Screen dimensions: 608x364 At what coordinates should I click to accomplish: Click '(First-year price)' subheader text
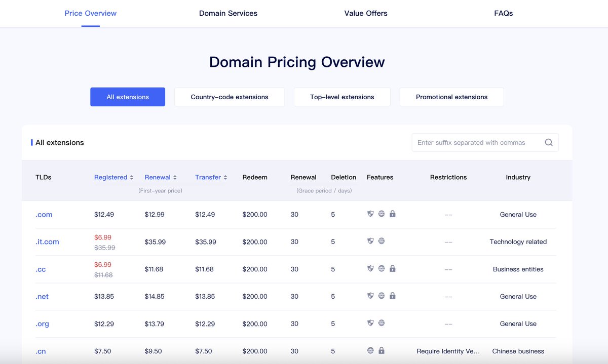pyautogui.click(x=161, y=191)
